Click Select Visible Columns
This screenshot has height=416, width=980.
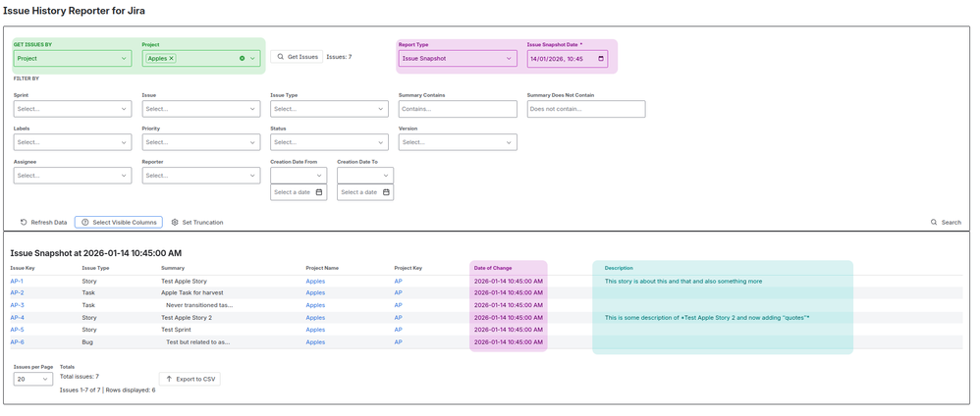point(119,223)
